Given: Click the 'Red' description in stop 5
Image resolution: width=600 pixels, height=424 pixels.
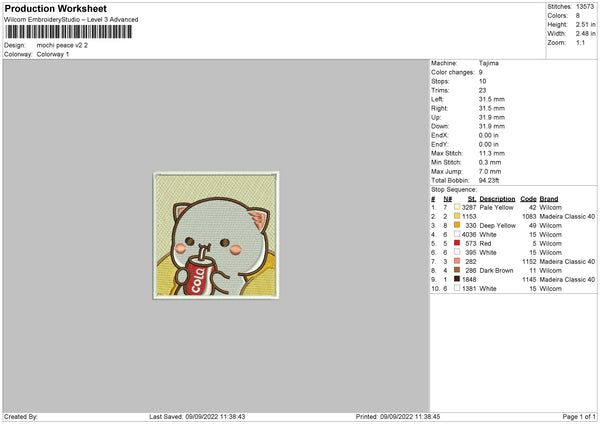Looking at the screenshot, I should [485, 243].
